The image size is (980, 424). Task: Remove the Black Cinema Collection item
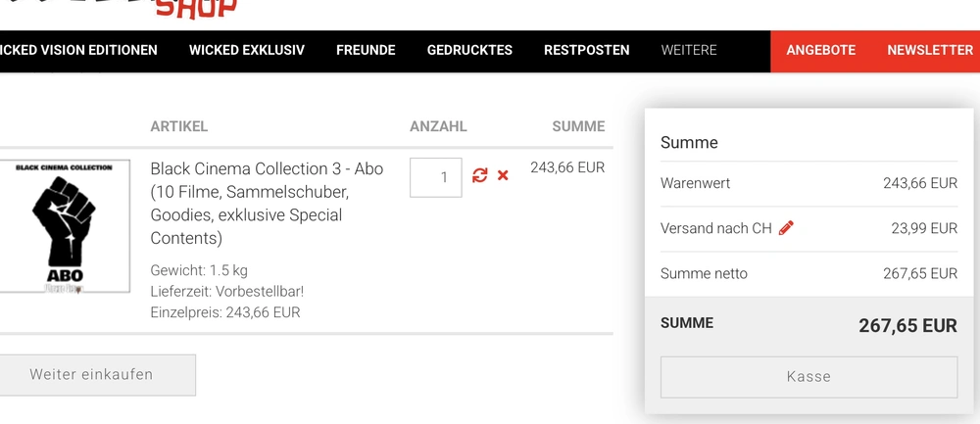coord(503,175)
